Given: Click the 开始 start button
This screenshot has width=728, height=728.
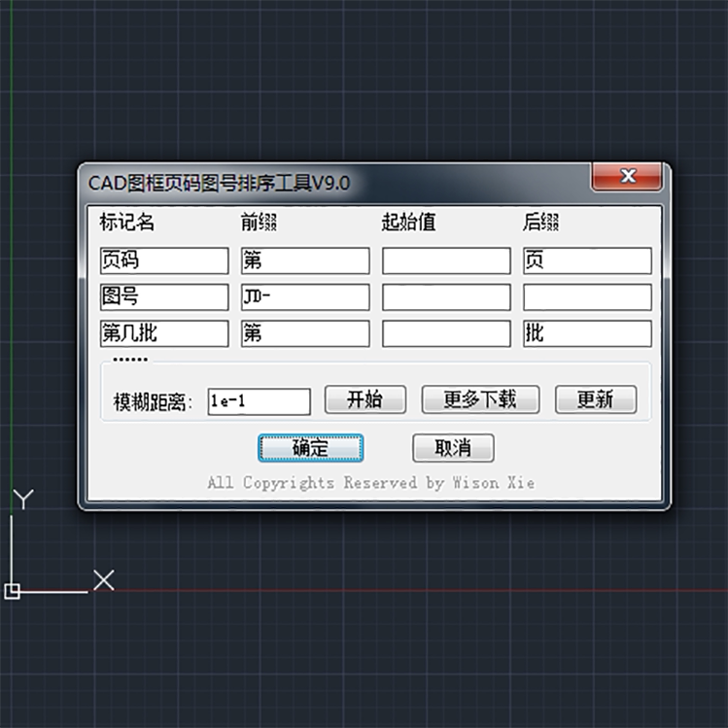Looking at the screenshot, I should coord(365,399).
